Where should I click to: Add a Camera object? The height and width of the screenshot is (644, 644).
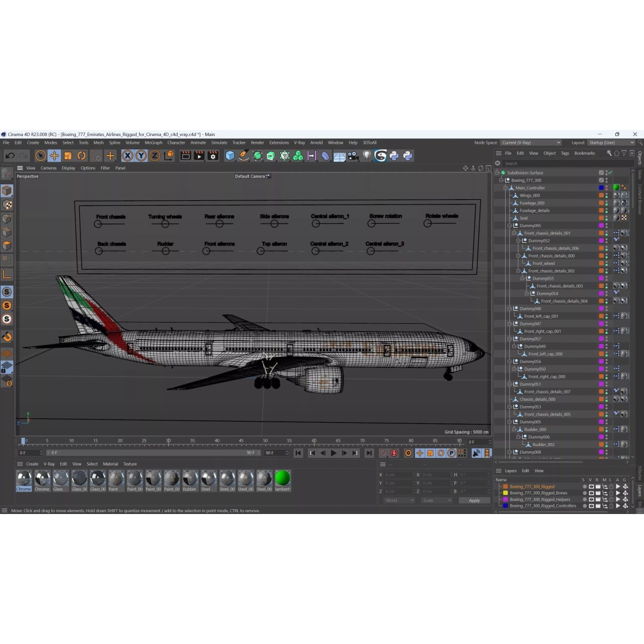353,156
